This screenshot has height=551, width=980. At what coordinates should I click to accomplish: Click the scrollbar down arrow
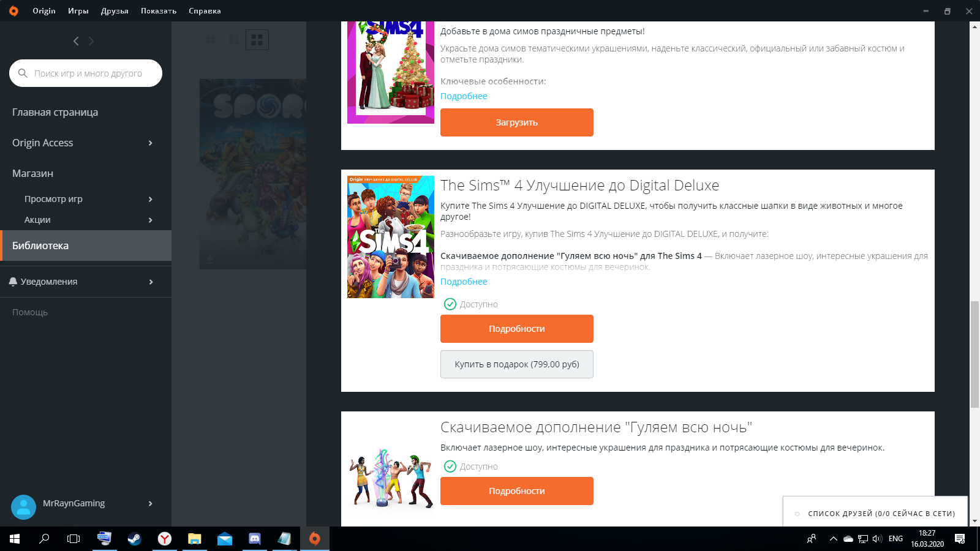(974, 521)
